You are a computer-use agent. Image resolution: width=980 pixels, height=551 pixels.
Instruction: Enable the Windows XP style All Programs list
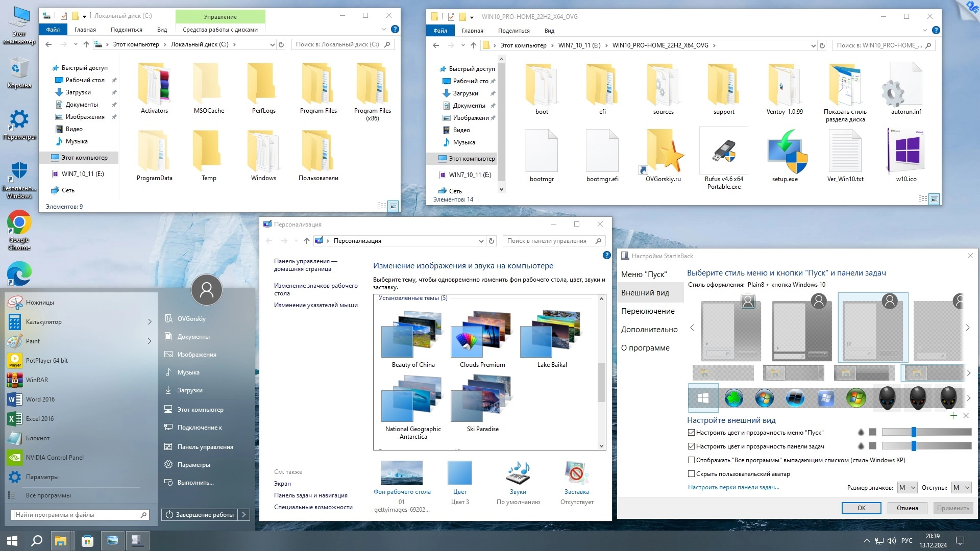tap(692, 460)
